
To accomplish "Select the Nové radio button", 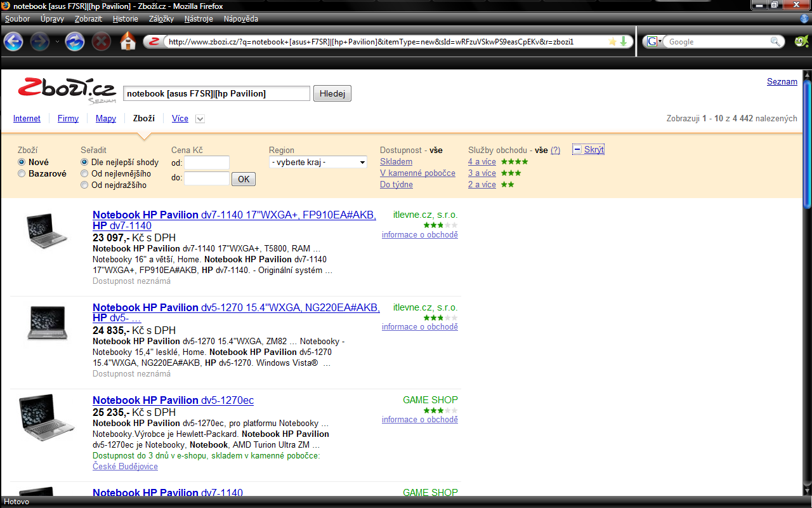I will [x=22, y=162].
